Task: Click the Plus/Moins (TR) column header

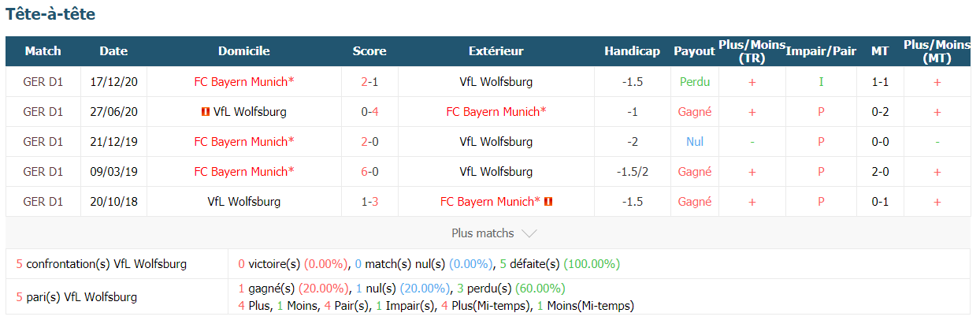Action: (x=752, y=51)
